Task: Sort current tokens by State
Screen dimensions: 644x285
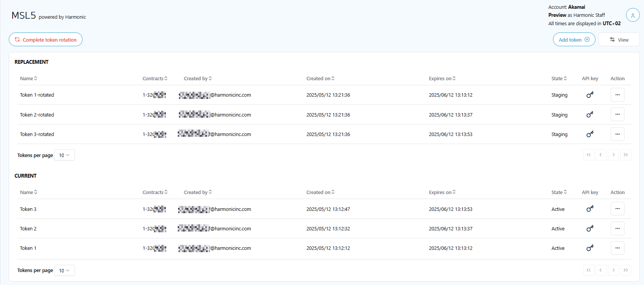Action: 559,192
